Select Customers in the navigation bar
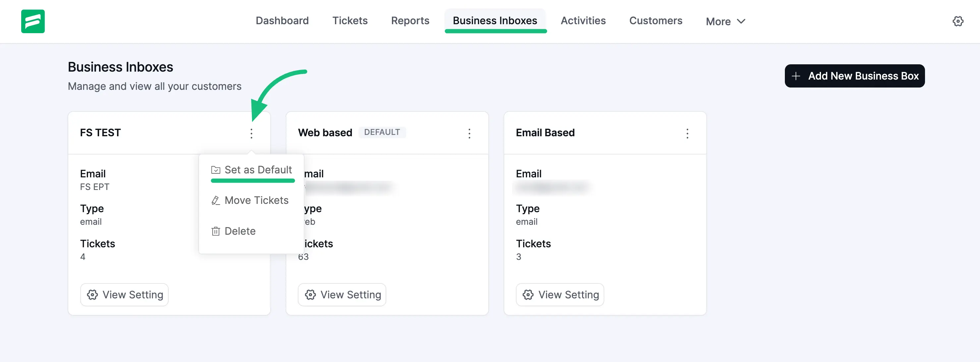 click(656, 21)
